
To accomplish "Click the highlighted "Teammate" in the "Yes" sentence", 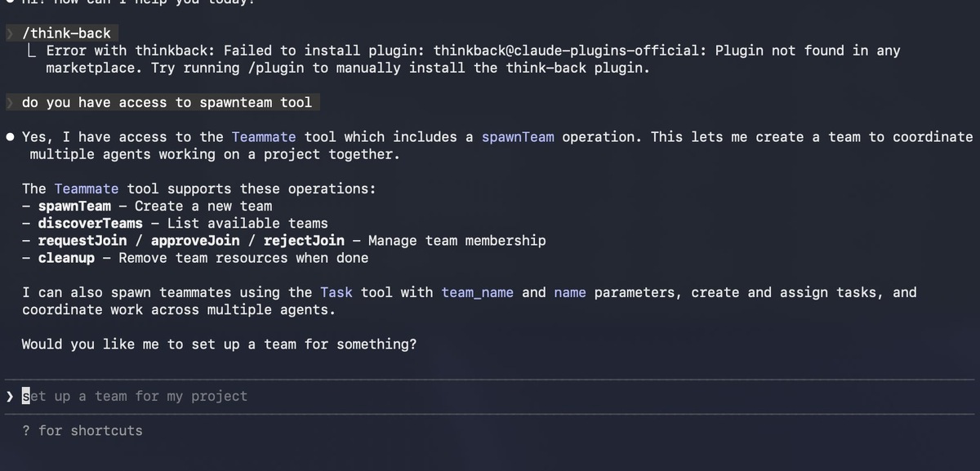I will click(264, 137).
